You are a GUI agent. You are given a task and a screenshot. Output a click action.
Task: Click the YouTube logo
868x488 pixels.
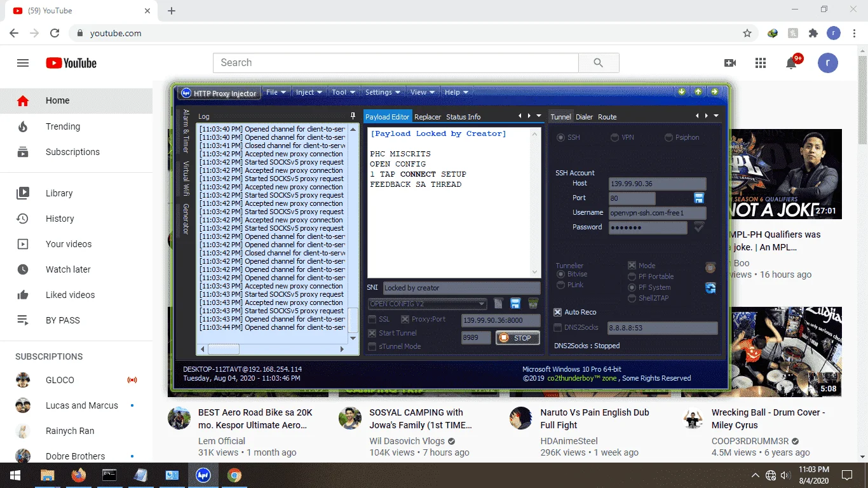pos(71,63)
